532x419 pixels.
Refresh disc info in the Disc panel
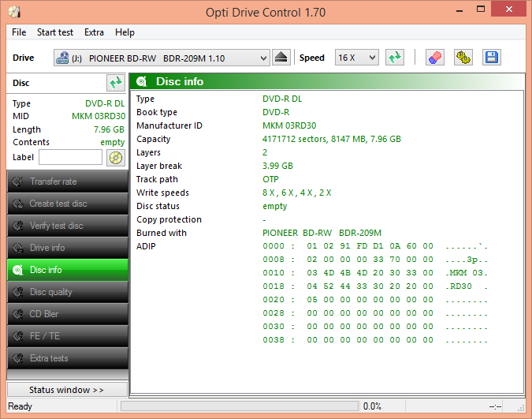pyautogui.click(x=116, y=83)
